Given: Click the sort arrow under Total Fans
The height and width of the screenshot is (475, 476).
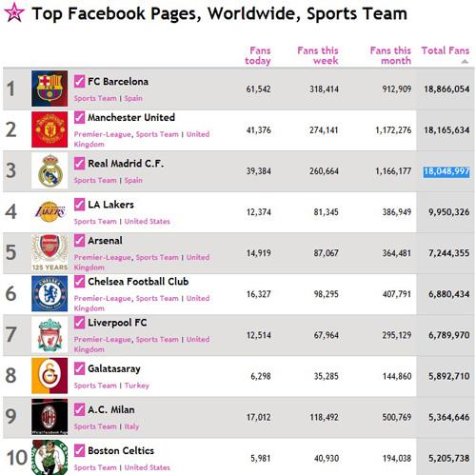Looking at the screenshot, I should click(x=465, y=62).
